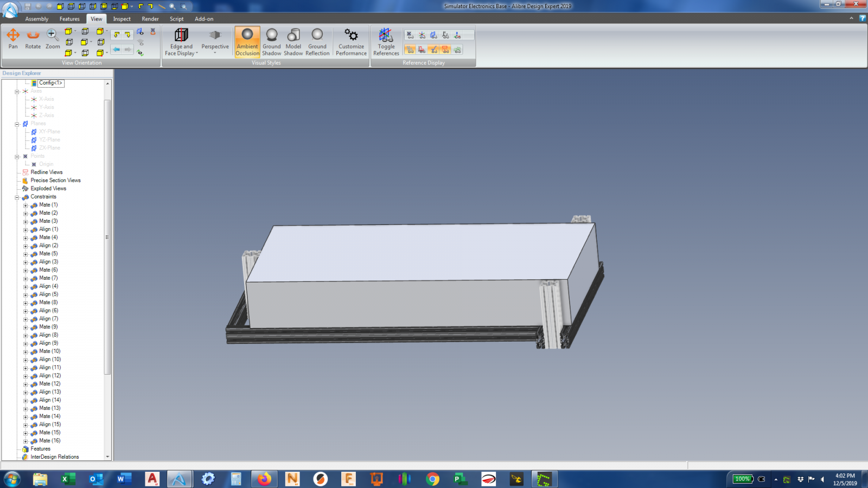
Task: Enable Model Shadow
Action: pyautogui.click(x=293, y=42)
